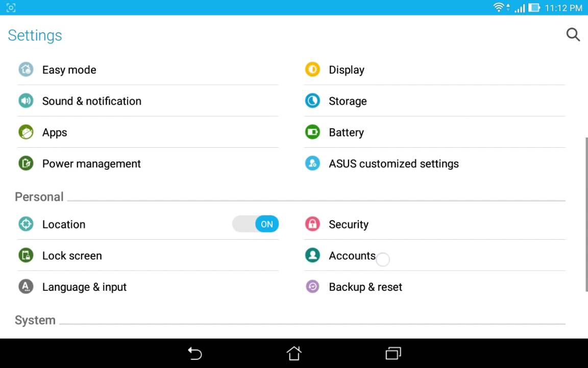The height and width of the screenshot is (368, 588).
Task: Open Lock screen settings
Action: [72, 256]
